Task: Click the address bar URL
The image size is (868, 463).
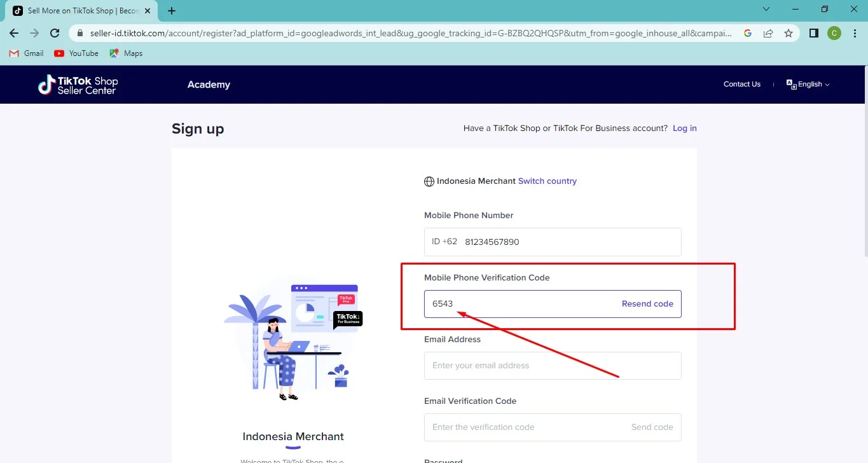Action: [411, 33]
